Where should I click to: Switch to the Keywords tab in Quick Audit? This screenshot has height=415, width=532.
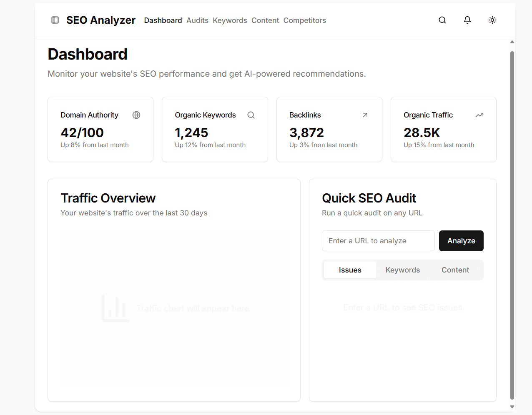(402, 270)
